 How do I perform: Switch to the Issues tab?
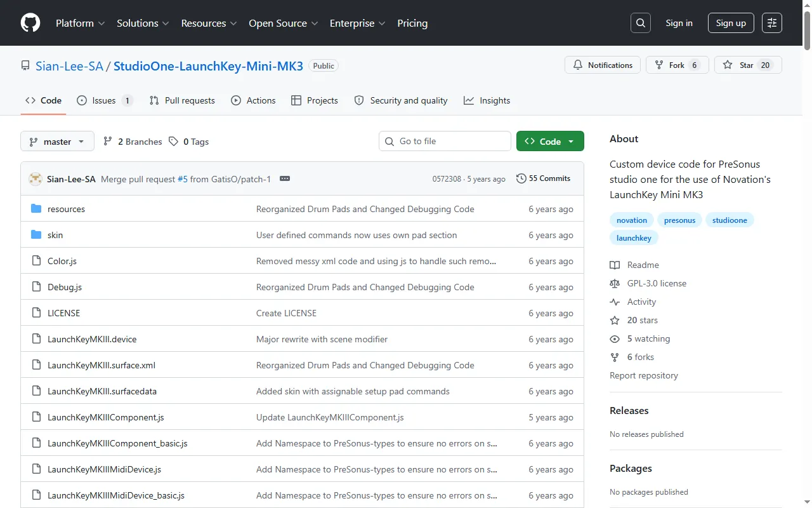105,100
